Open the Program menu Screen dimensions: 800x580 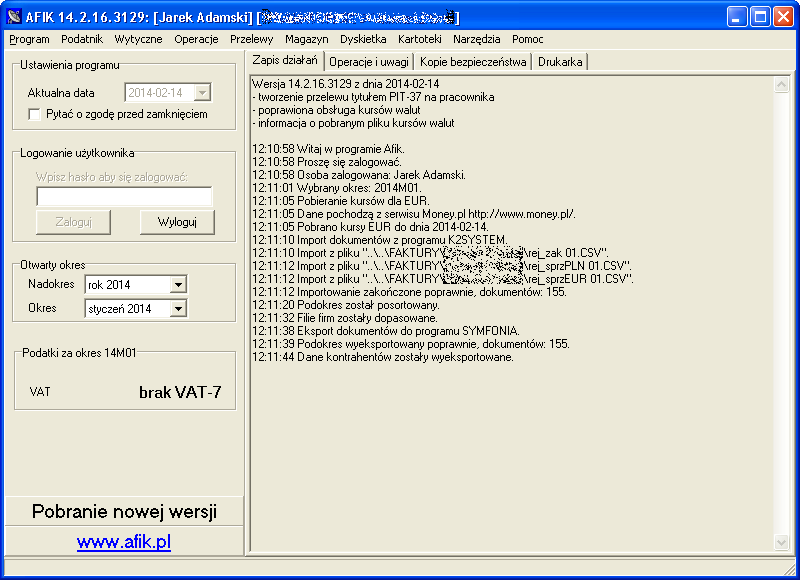coord(29,39)
